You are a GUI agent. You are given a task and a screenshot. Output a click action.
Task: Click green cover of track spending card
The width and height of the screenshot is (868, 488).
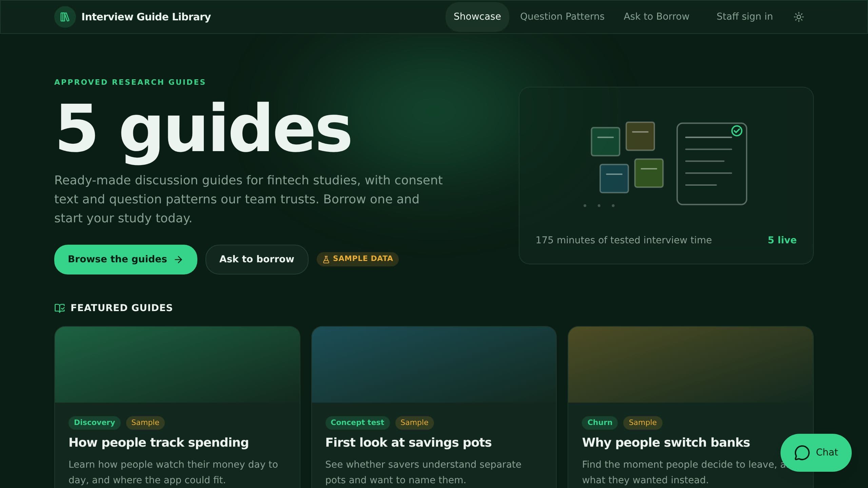pyautogui.click(x=177, y=365)
